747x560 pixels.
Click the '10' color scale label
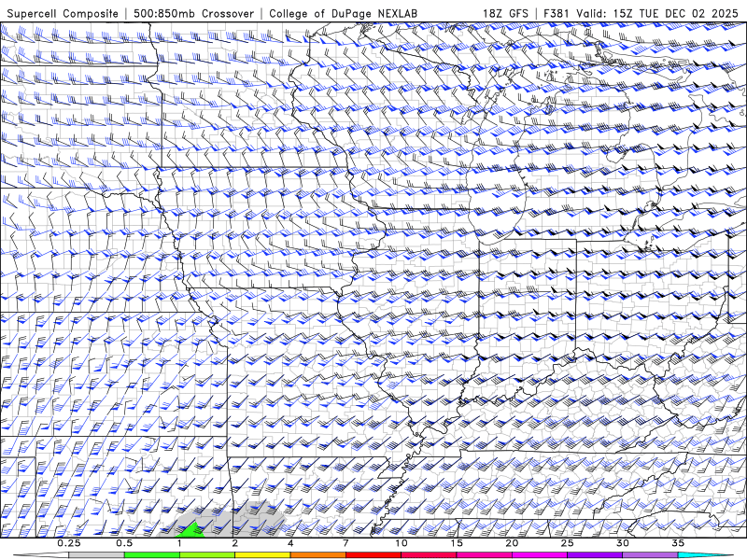tap(402, 543)
